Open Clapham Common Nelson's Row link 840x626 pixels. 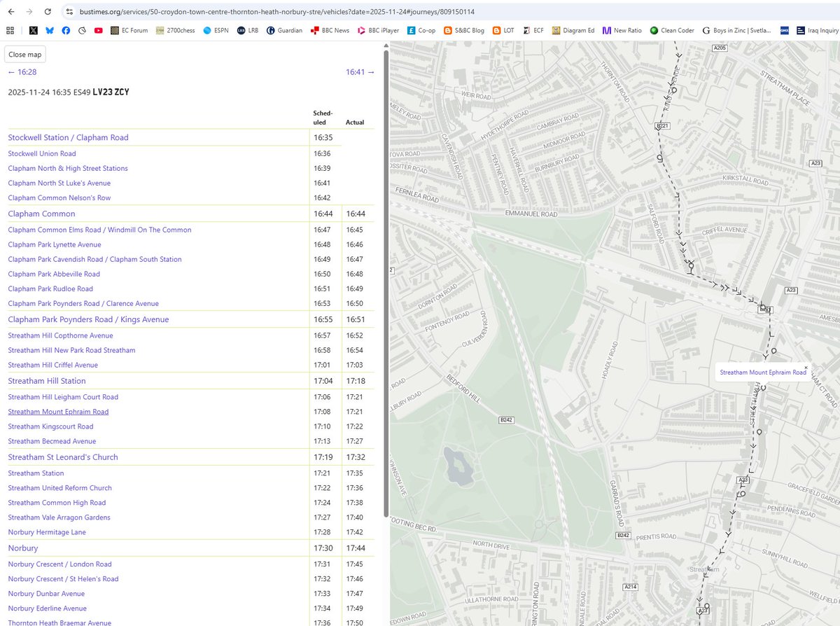pos(59,197)
